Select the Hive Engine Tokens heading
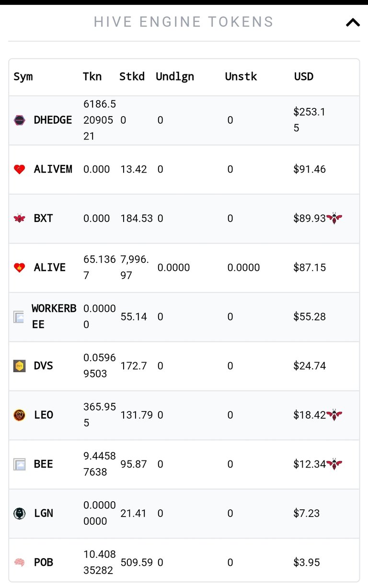 point(184,22)
